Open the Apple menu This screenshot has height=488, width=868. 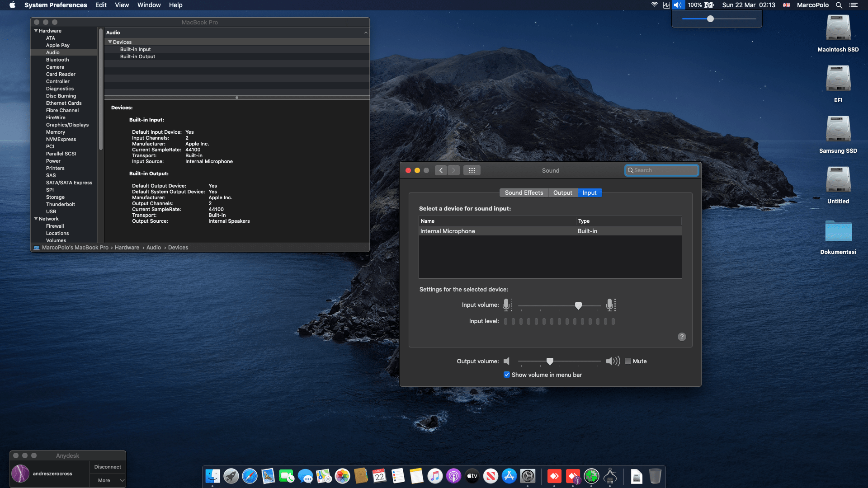coord(12,5)
